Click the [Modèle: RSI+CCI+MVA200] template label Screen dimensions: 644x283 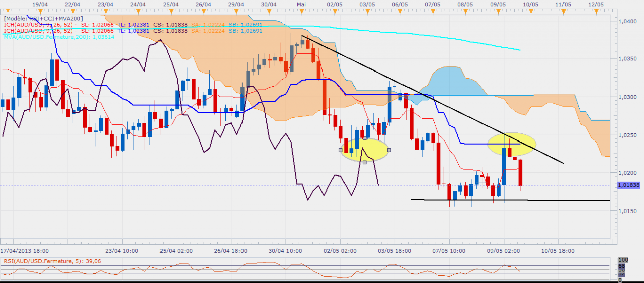tap(43, 18)
